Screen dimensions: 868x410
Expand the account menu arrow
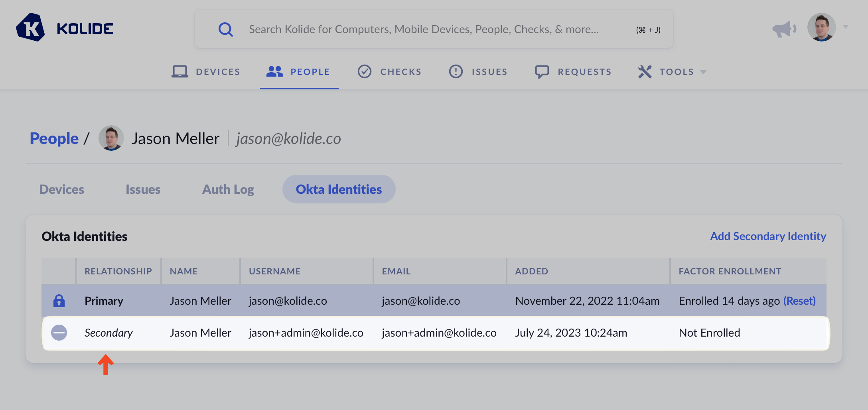tap(846, 27)
